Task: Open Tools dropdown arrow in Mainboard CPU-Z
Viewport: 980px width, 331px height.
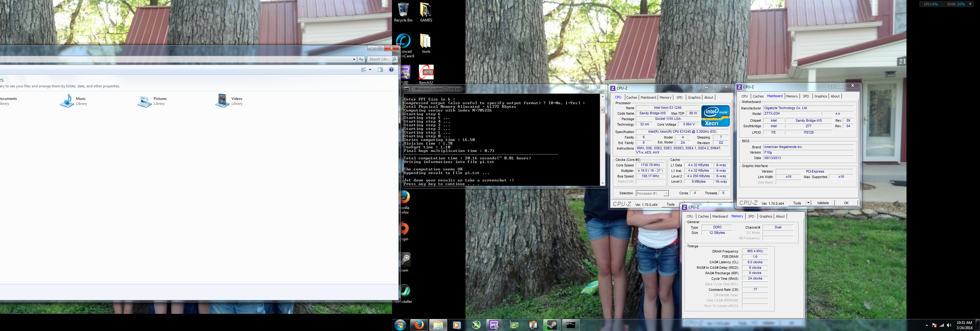Action: click(x=808, y=203)
